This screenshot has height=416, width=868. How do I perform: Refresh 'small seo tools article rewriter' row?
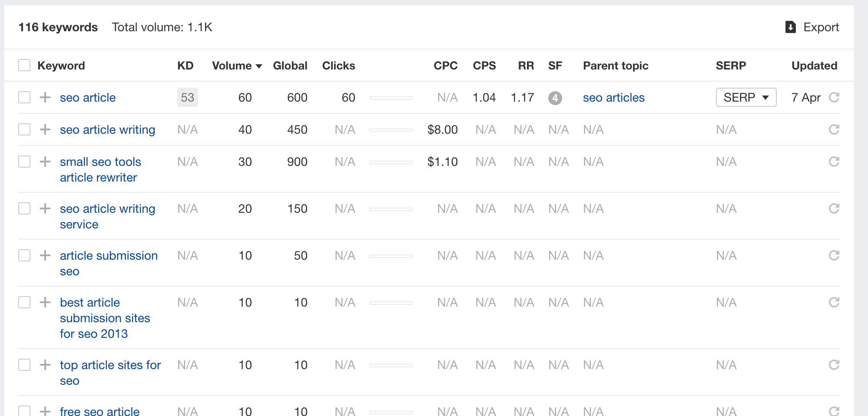[x=834, y=162]
